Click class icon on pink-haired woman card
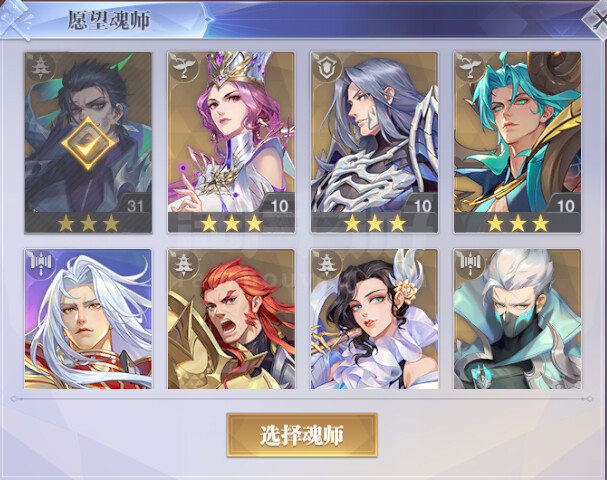Image resolution: width=607 pixels, height=480 pixels. pyautogui.click(x=183, y=67)
